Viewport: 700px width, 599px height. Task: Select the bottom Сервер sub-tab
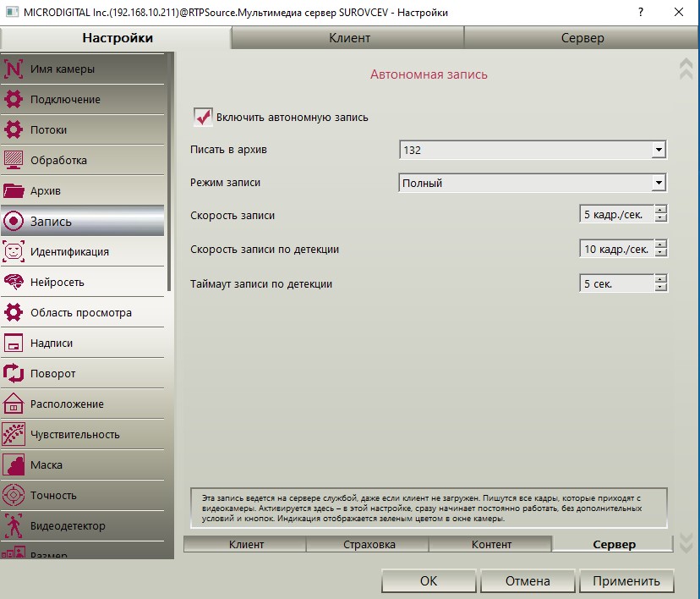pos(614,544)
